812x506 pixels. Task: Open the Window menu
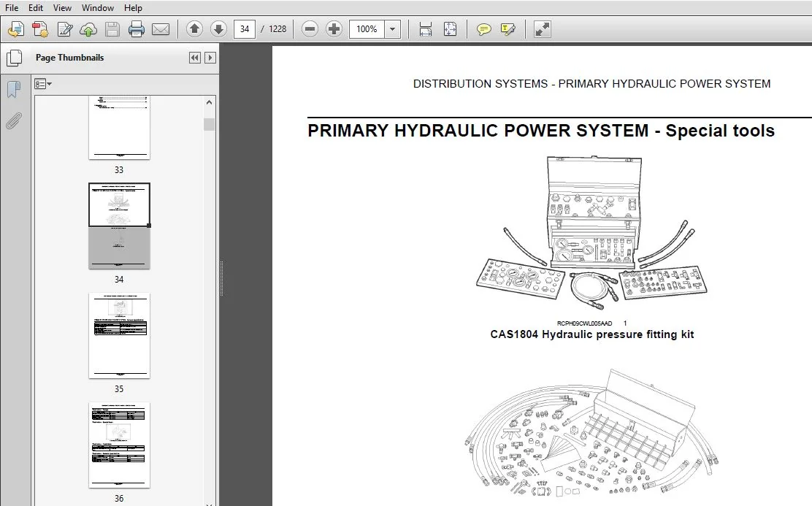click(x=97, y=8)
